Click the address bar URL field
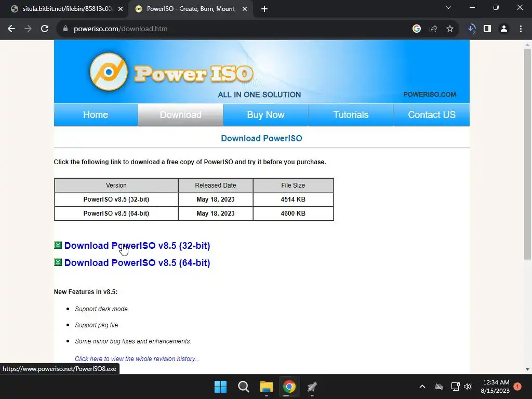 [x=234, y=29]
